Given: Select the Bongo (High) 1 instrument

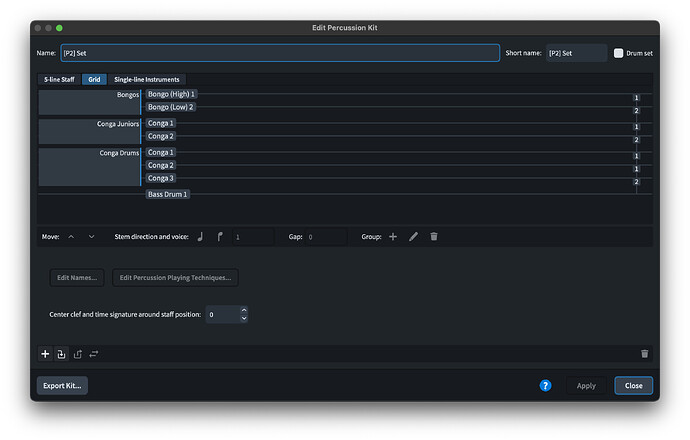Looking at the screenshot, I should click(171, 94).
